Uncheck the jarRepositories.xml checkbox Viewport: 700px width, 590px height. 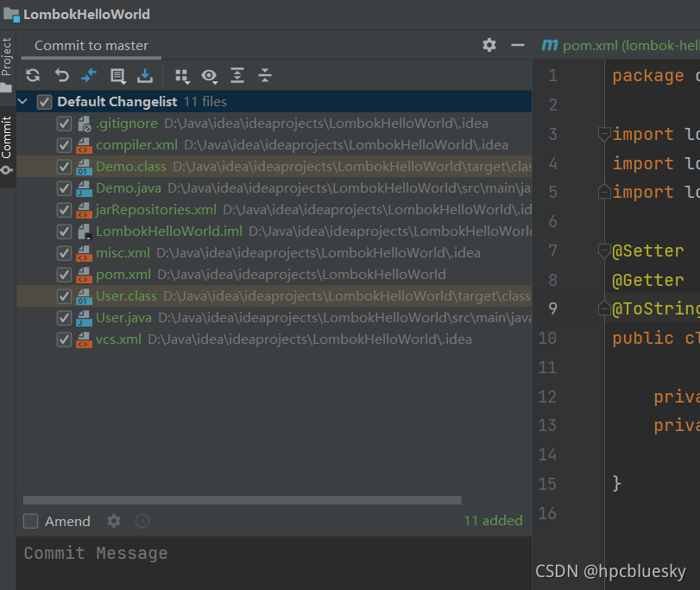coord(64,210)
